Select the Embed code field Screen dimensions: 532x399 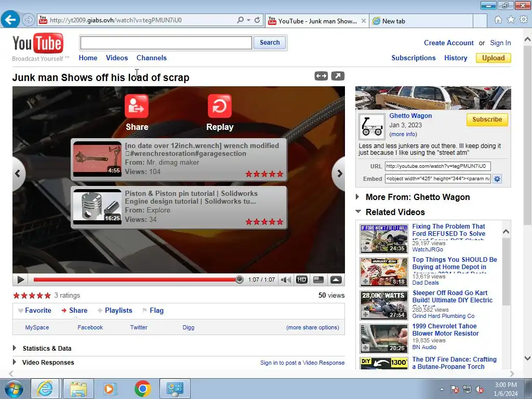click(437, 179)
